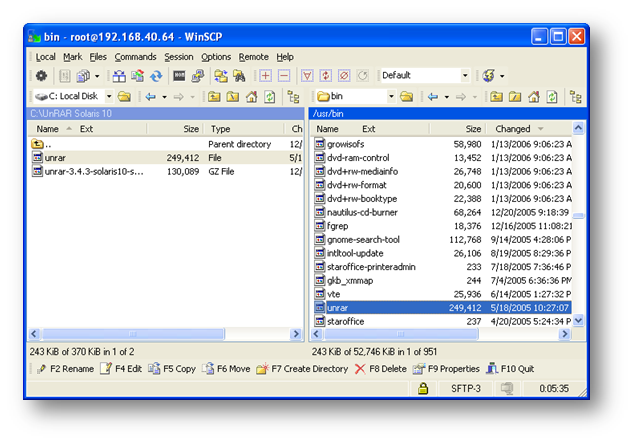Click the Select files plus icon
Screen dimensions: 633x443
tap(265, 76)
